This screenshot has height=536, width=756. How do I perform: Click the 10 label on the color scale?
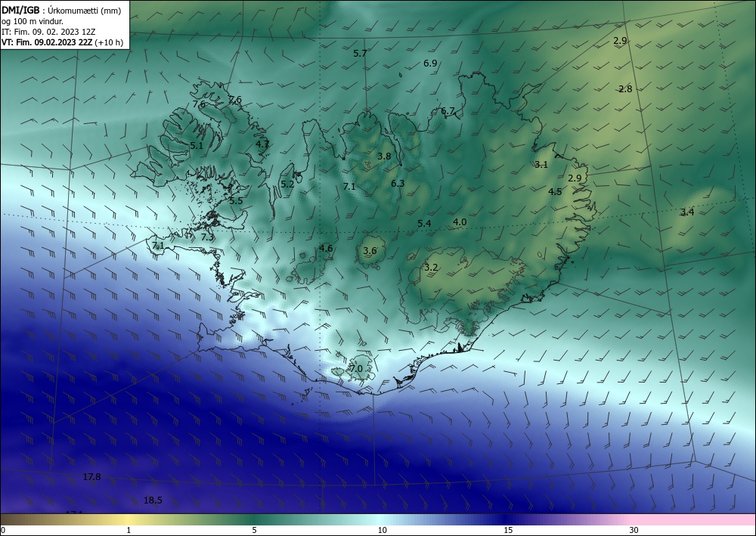coord(383,530)
